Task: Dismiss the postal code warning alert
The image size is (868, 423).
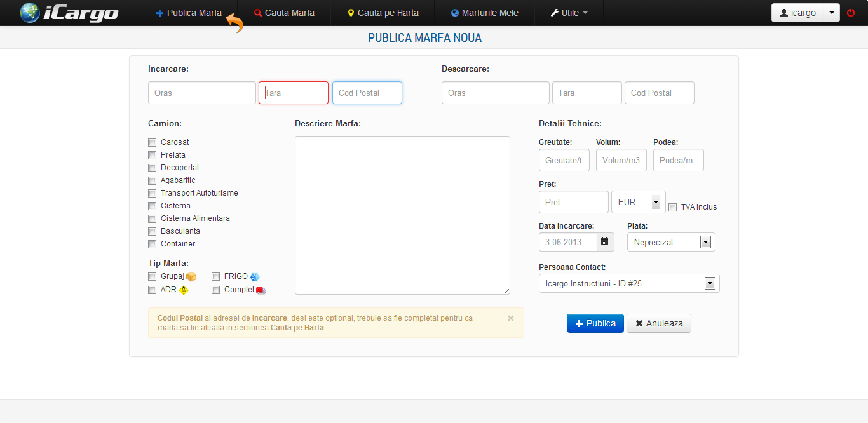Action: [x=511, y=318]
